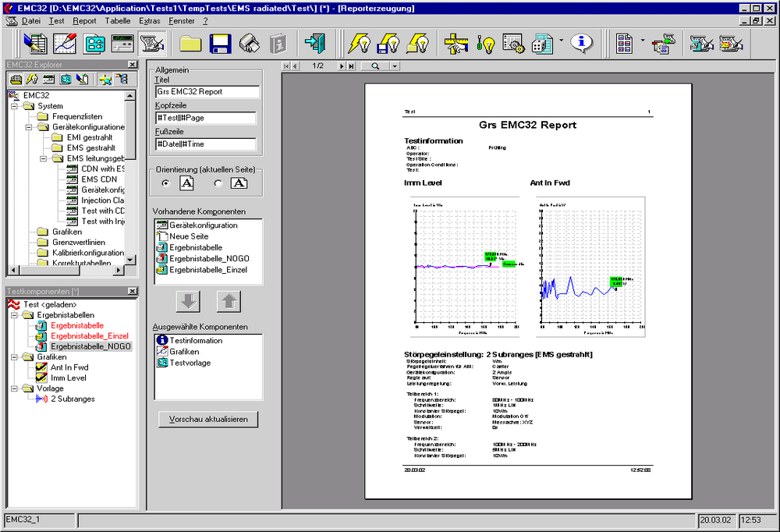Screen dimensions: 780x532
Task: Click the exit door icon
Action: tap(316, 43)
